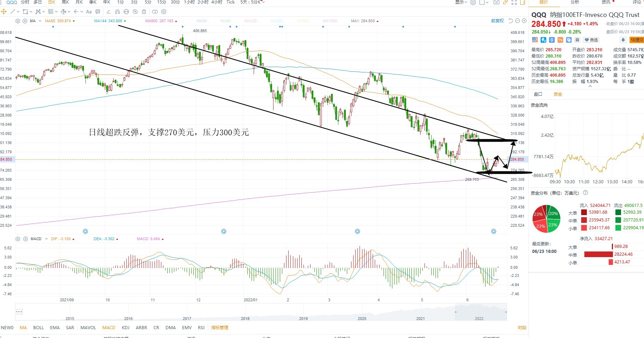This screenshot has height=338, width=644.
Task: Open the 分析 analysis tab
Action: point(575,2)
